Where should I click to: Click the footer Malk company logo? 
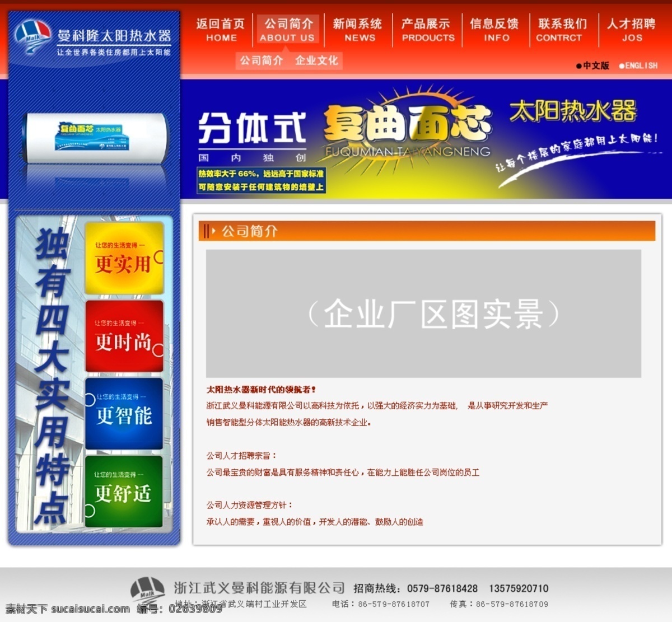pos(148,592)
